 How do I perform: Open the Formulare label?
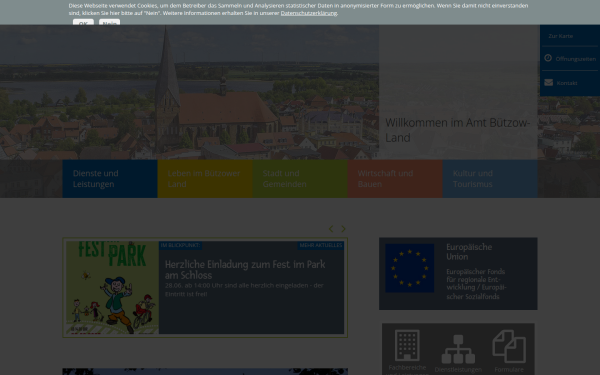click(x=509, y=370)
